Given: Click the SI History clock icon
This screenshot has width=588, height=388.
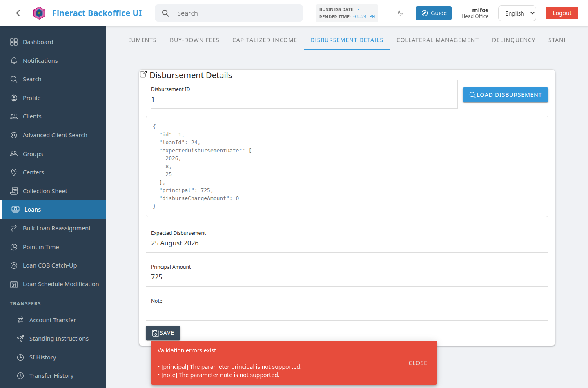Looking at the screenshot, I should (x=20, y=357).
